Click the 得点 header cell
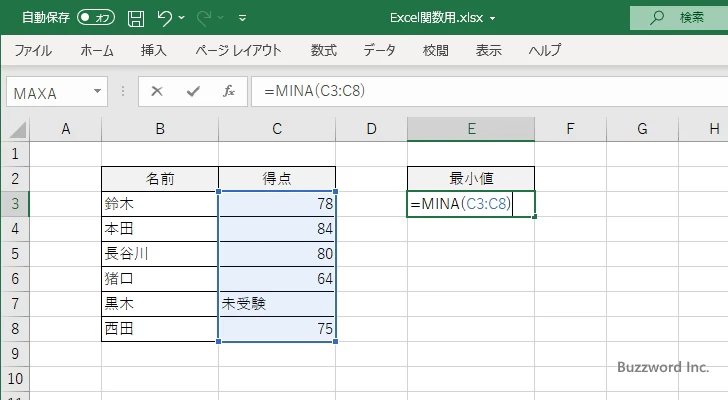The image size is (728, 400). click(x=277, y=179)
